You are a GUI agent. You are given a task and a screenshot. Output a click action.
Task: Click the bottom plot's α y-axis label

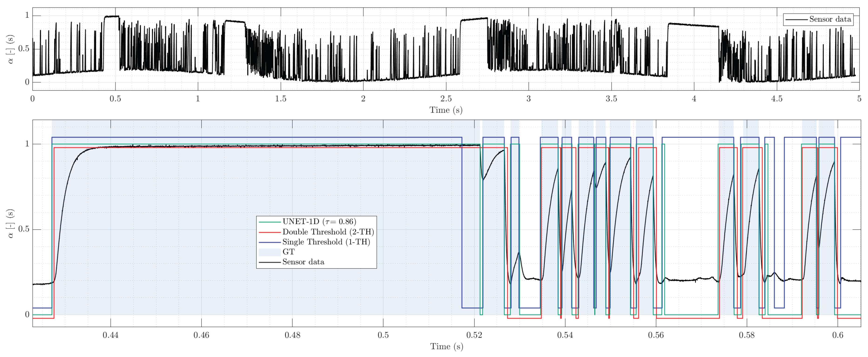[11, 224]
